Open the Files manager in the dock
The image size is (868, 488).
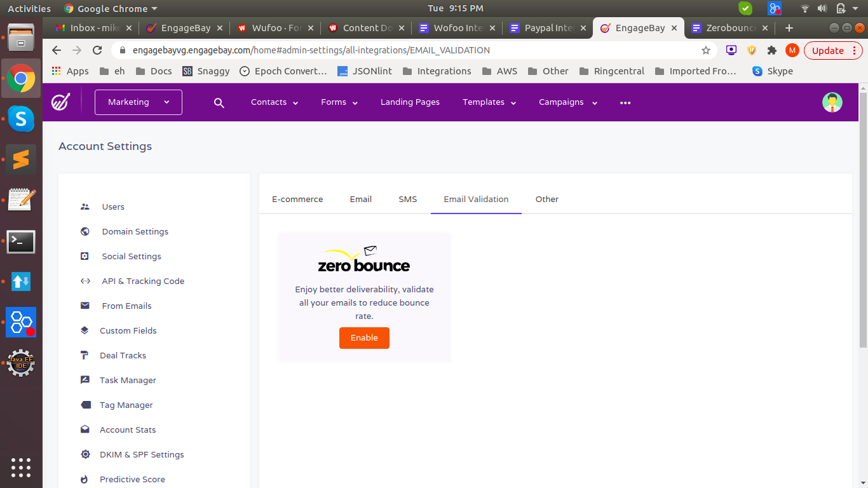[x=21, y=37]
